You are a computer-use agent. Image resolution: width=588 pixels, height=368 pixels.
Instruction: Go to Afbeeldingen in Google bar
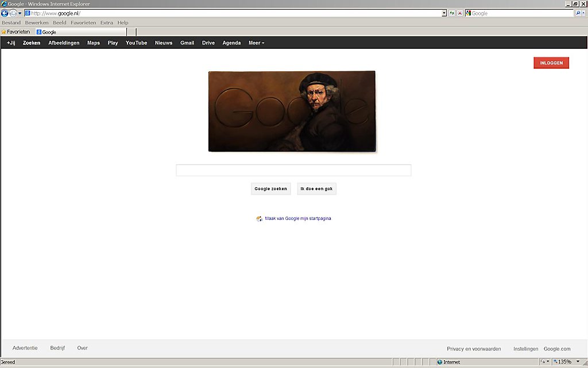click(64, 42)
